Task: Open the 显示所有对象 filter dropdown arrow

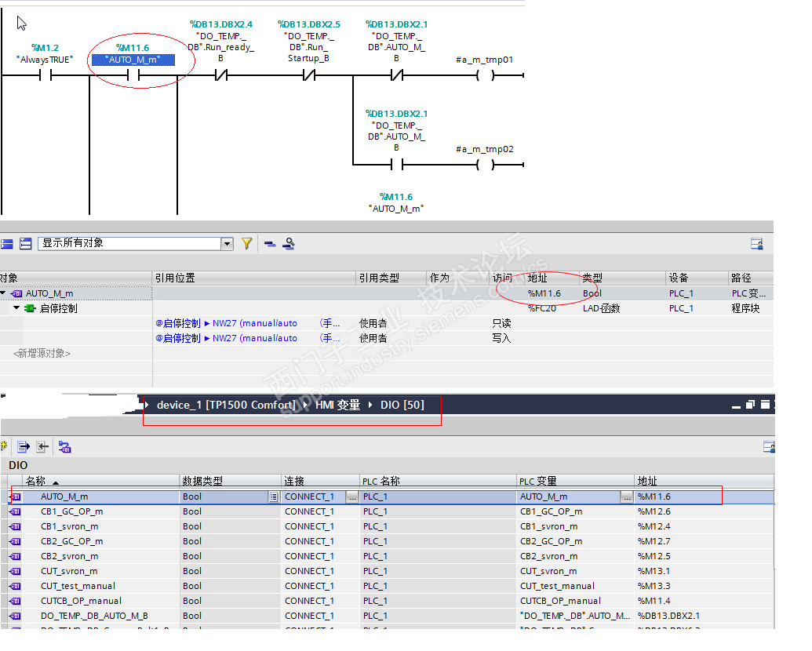Action: (227, 243)
